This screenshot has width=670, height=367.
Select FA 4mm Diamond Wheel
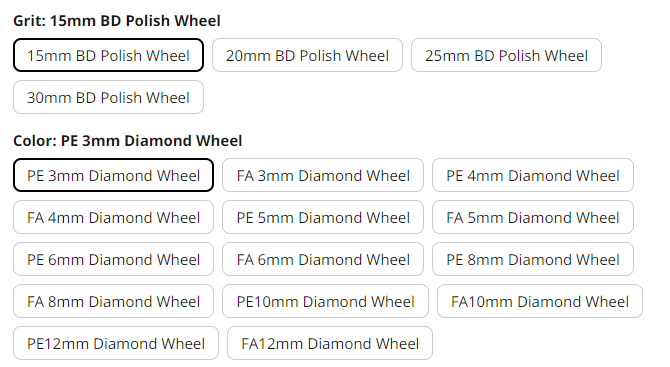[113, 217]
